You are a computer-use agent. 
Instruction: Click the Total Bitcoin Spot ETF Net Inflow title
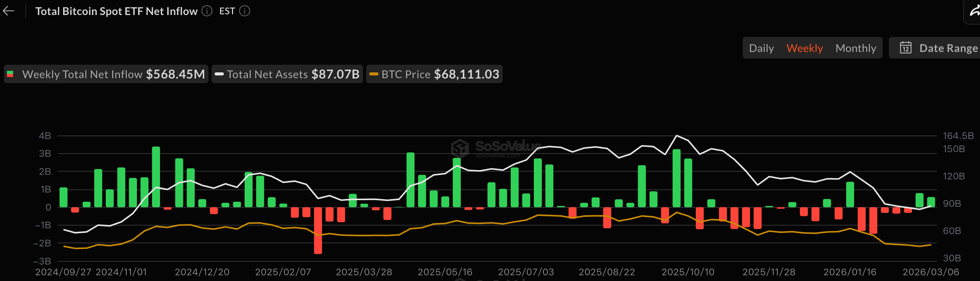116,11
